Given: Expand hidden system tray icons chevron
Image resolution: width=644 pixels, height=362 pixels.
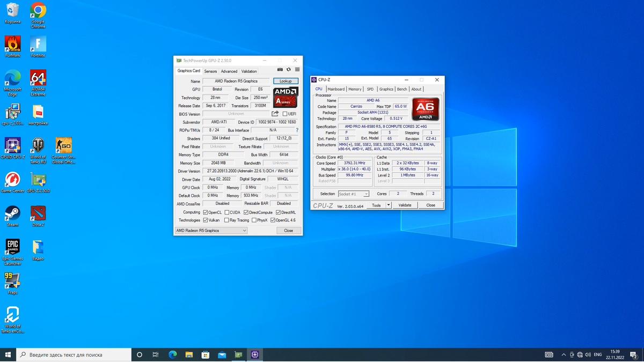Looking at the screenshot, I should click(563, 354).
